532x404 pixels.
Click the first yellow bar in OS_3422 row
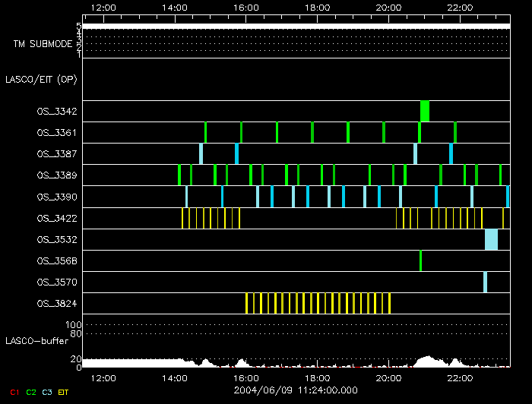tap(182, 218)
